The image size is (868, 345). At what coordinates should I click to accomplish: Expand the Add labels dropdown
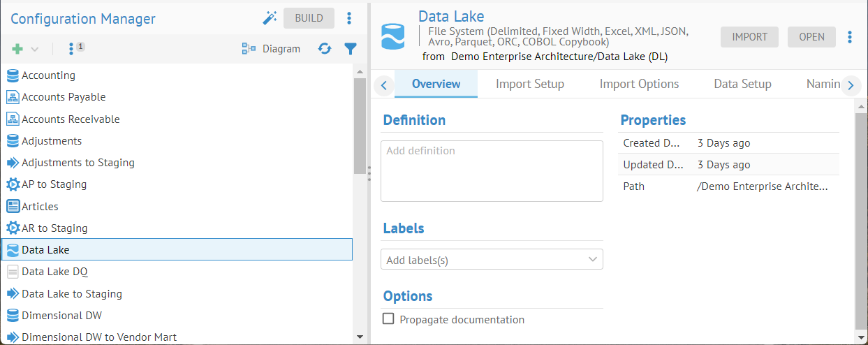[593, 260]
